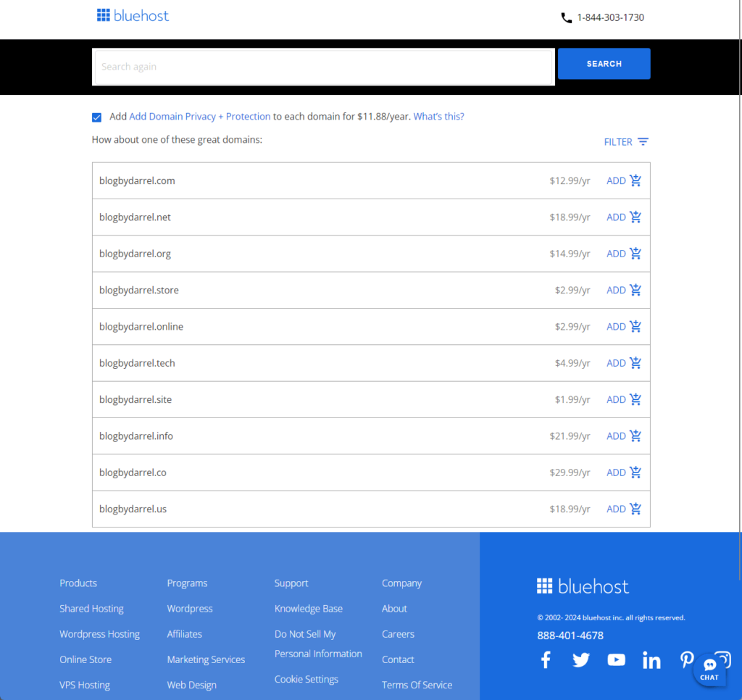
Task: Click the 1-844-303-1730 phone number
Action: [x=610, y=17]
